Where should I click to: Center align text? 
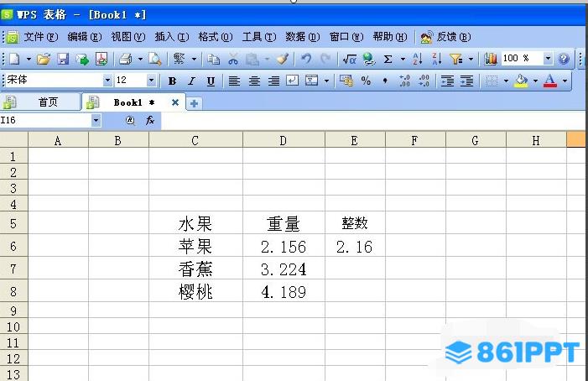254,81
